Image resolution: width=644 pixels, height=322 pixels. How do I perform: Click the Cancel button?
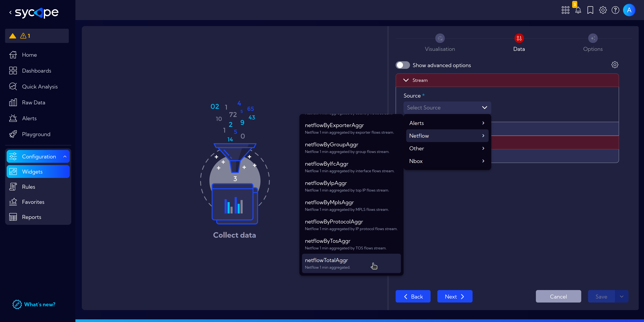558,296
